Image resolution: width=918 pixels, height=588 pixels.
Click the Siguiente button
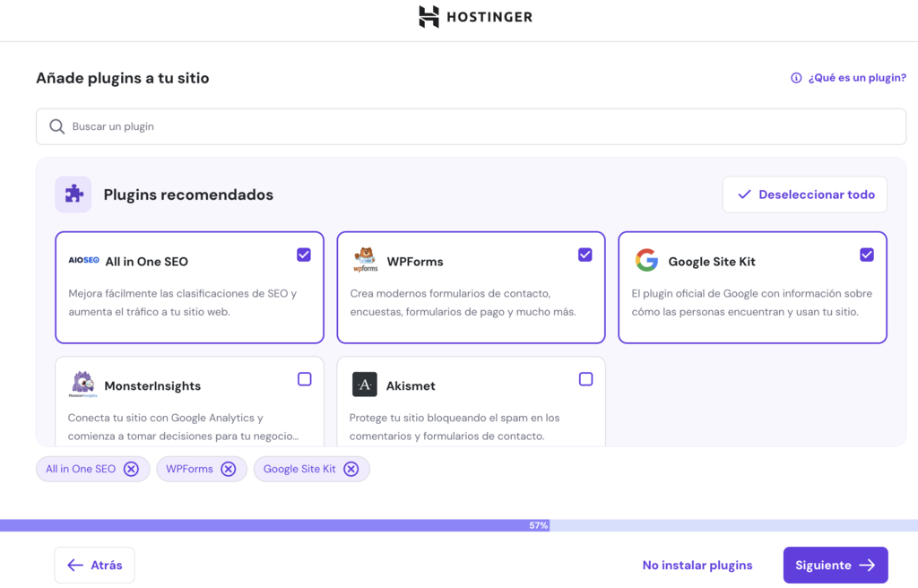tap(835, 565)
